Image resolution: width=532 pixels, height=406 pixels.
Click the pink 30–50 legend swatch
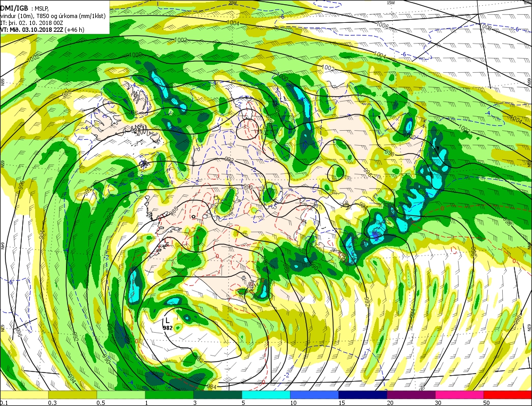tap(460, 395)
